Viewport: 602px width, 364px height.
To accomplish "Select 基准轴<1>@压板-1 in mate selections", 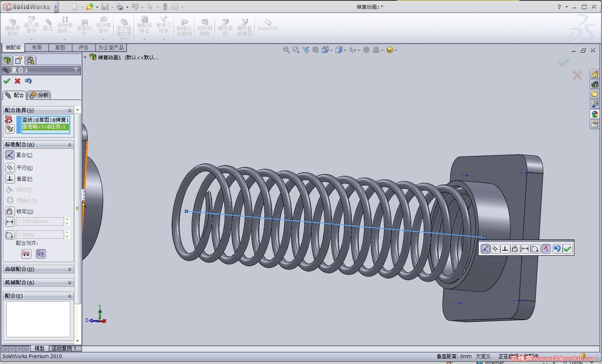I will coord(46,127).
